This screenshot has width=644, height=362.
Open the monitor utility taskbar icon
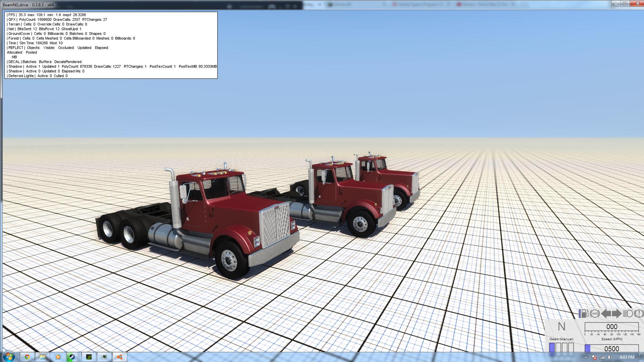(x=104, y=357)
